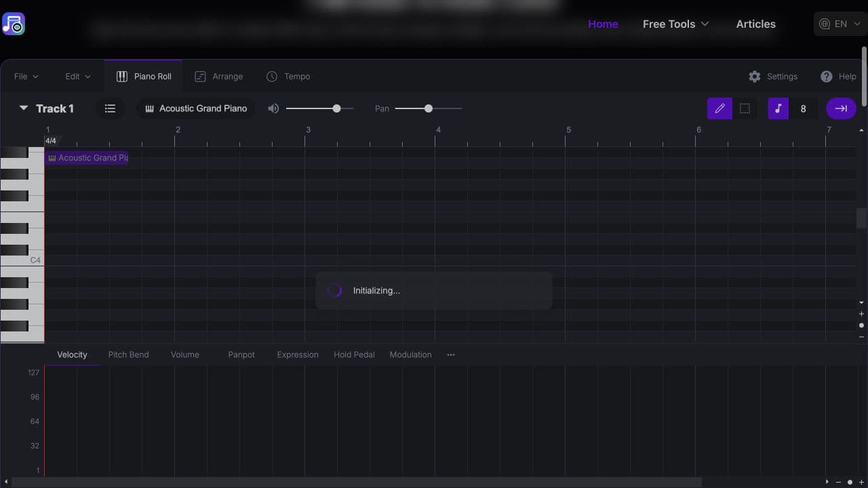The height and width of the screenshot is (488, 868).
Task: Click the Pan label text
Action: (x=382, y=108)
